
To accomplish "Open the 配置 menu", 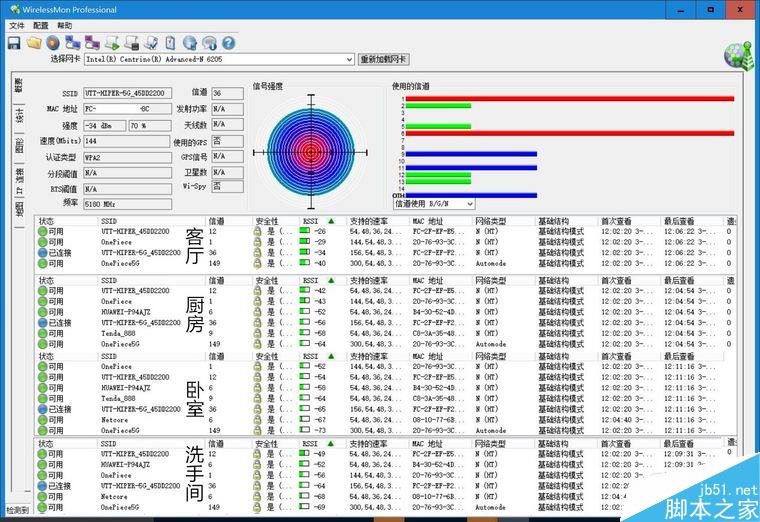I will tap(41, 25).
